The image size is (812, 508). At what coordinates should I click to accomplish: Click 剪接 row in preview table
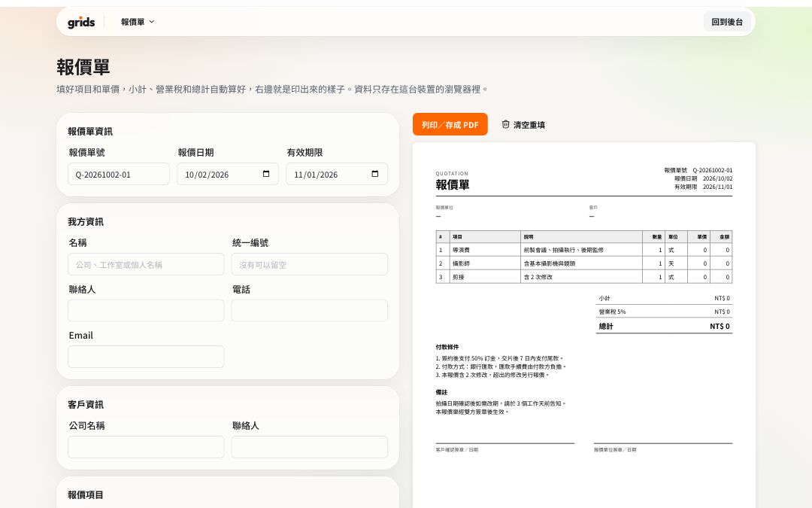coord(584,277)
